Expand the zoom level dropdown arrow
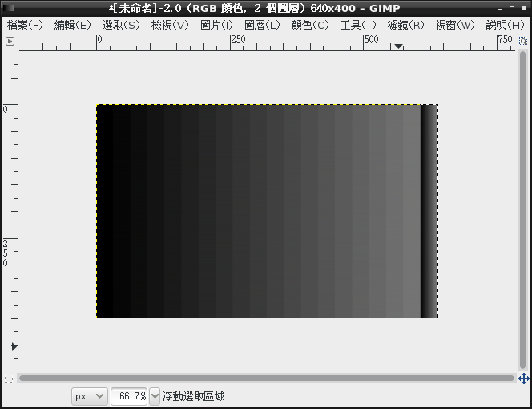The width and height of the screenshot is (532, 409). coord(155,396)
